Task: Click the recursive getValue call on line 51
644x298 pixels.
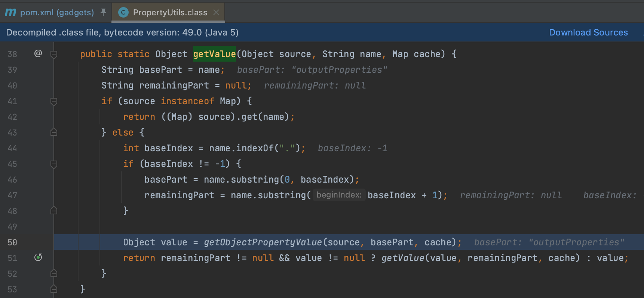Action: (x=403, y=258)
